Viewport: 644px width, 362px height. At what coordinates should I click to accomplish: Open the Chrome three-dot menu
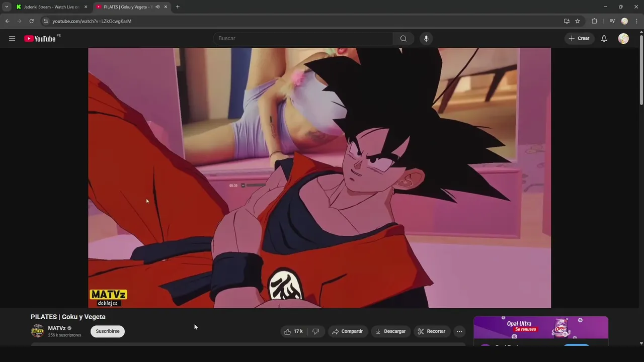pyautogui.click(x=636, y=21)
